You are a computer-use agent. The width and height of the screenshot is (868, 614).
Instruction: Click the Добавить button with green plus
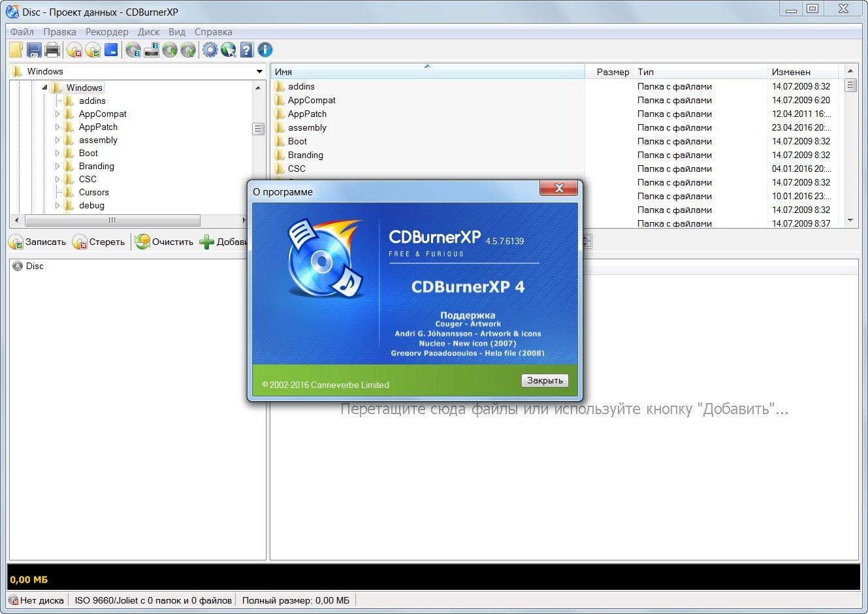click(223, 242)
